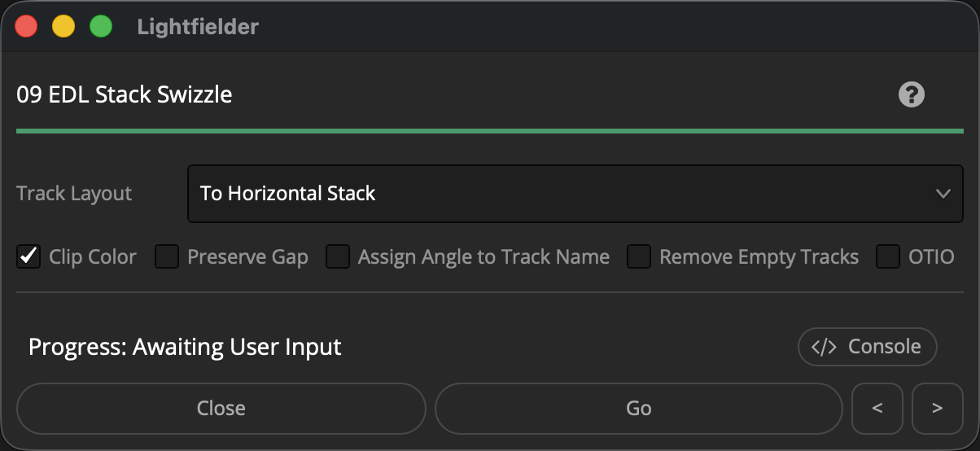This screenshot has width=980, height=451.
Task: Click the Progress: Awaiting User Input text
Action: (185, 348)
